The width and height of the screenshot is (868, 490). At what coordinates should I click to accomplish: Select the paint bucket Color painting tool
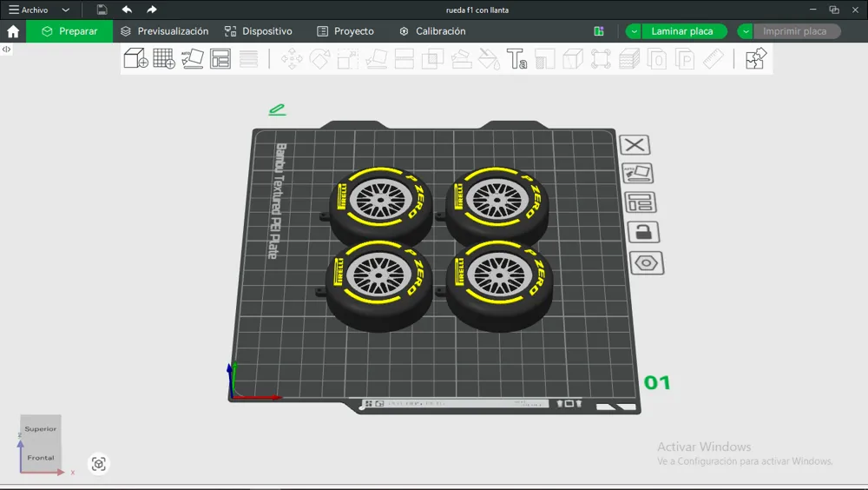[x=490, y=59]
